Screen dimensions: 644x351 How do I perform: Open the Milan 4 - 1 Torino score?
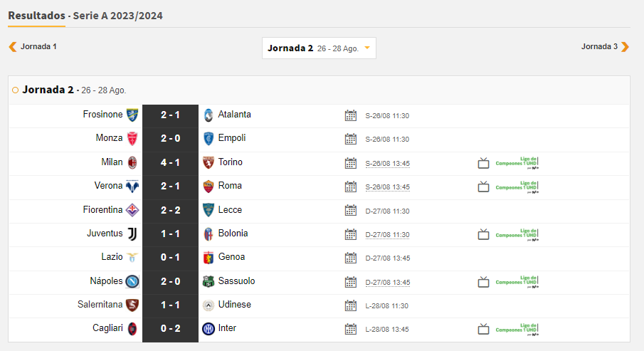click(170, 163)
